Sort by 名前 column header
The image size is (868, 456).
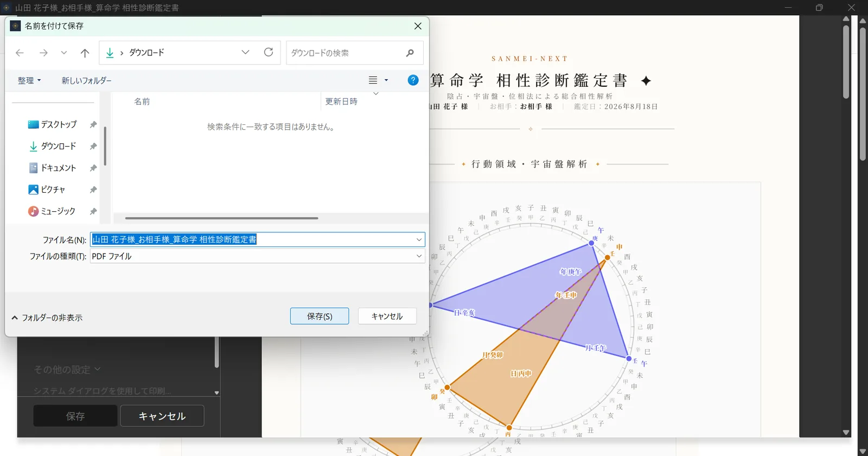click(x=142, y=102)
